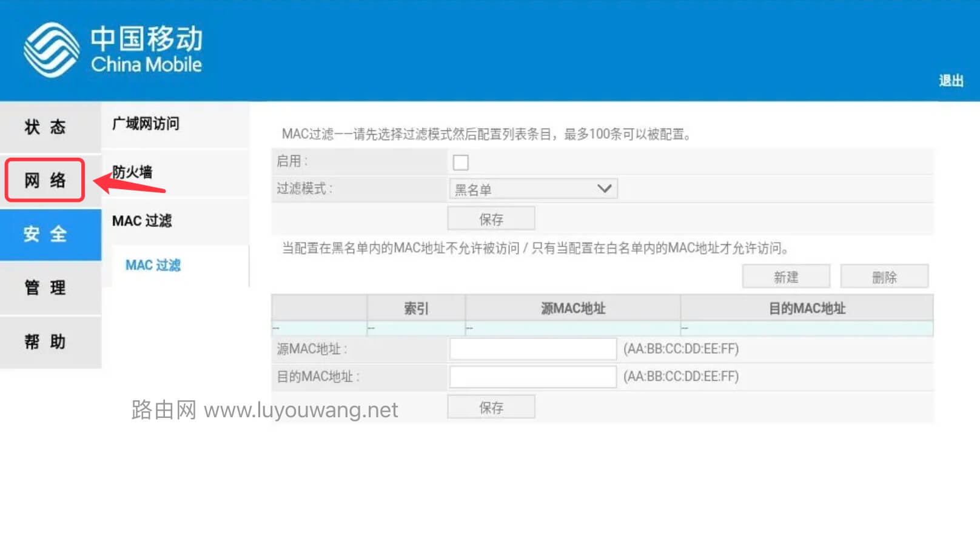Image resolution: width=980 pixels, height=558 pixels.
Task: Click the 源MAC地址 source MAC input field
Action: pyautogui.click(x=532, y=349)
